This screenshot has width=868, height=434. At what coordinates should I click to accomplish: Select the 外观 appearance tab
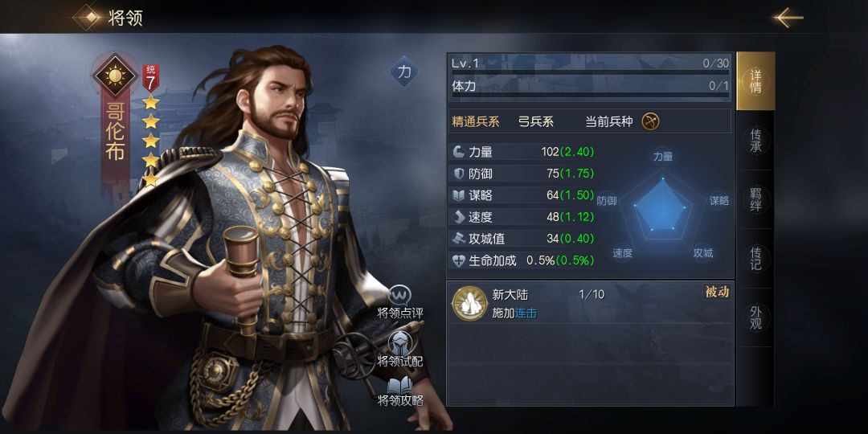(755, 317)
